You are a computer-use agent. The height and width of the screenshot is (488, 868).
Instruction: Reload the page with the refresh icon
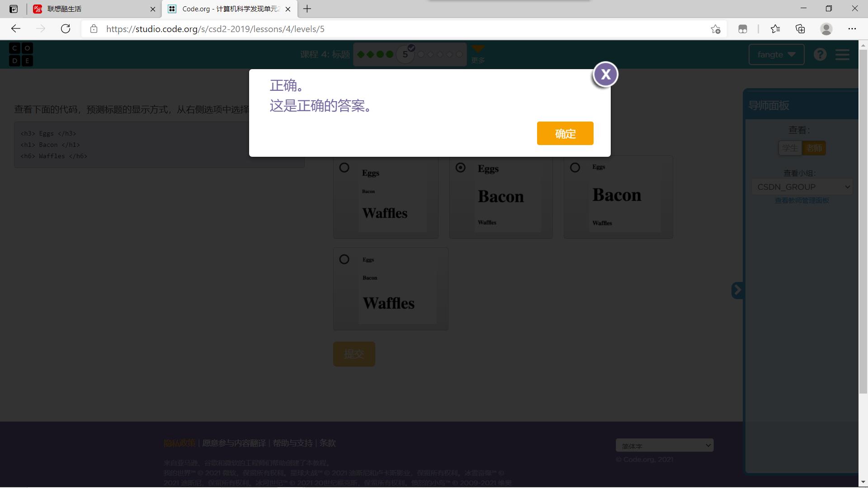tap(66, 29)
